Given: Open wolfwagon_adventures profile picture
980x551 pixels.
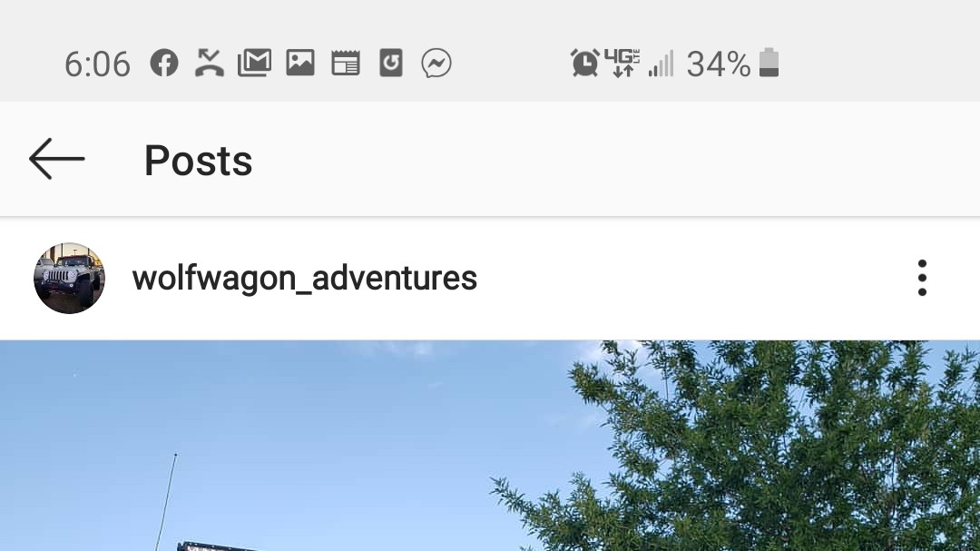Looking at the screenshot, I should 69,279.
